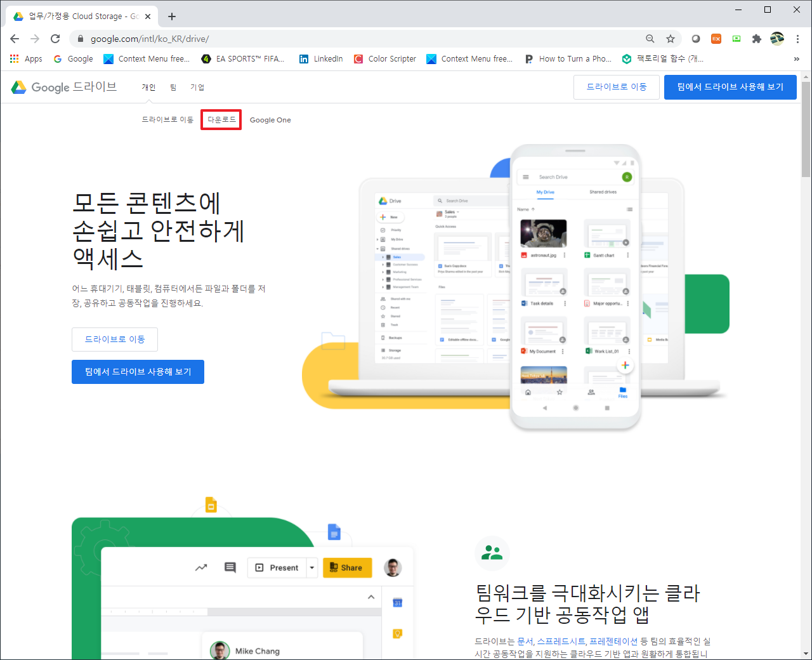Click the 프레젠테이션 link in paragraph

[613, 642]
